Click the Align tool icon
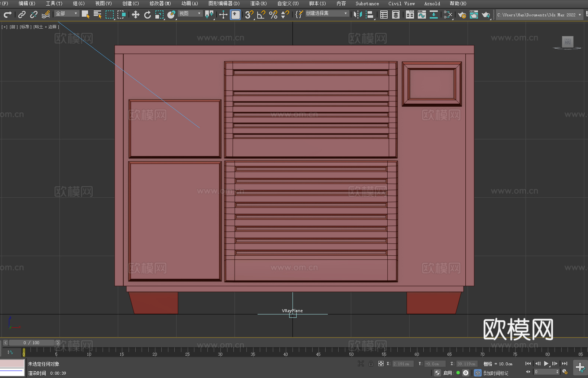 coord(370,14)
